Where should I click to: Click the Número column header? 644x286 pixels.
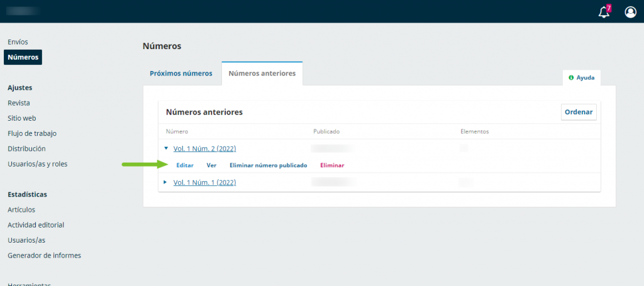(x=177, y=132)
